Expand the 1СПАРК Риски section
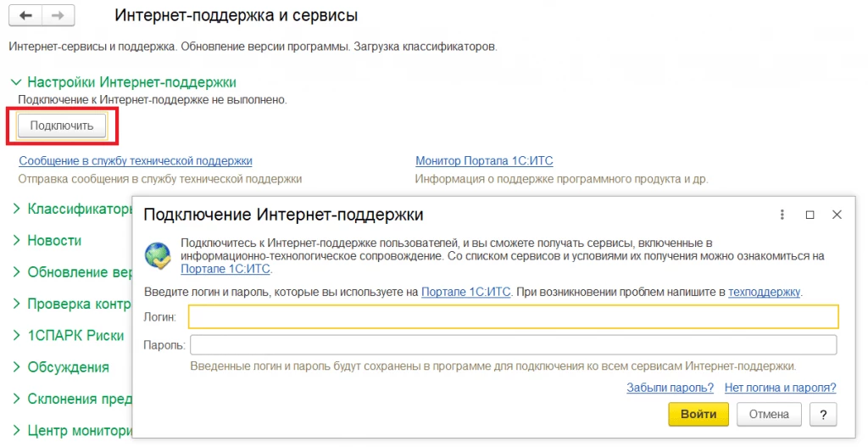 click(68, 335)
